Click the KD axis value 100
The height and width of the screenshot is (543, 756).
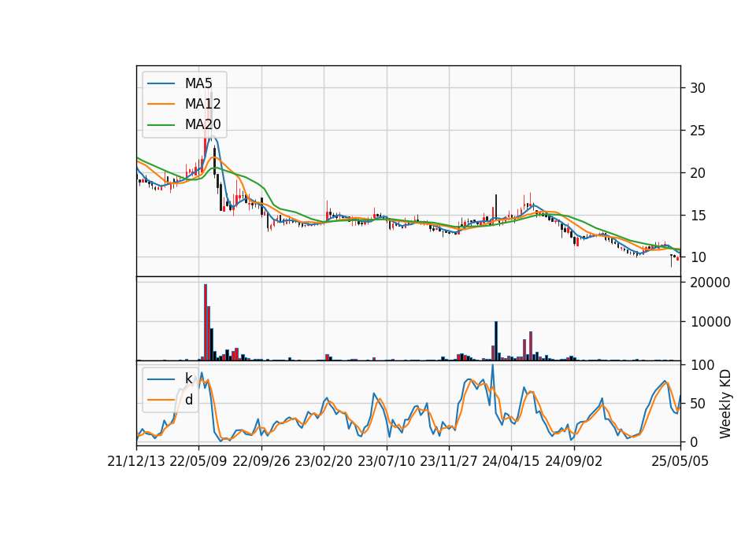(x=702, y=365)
